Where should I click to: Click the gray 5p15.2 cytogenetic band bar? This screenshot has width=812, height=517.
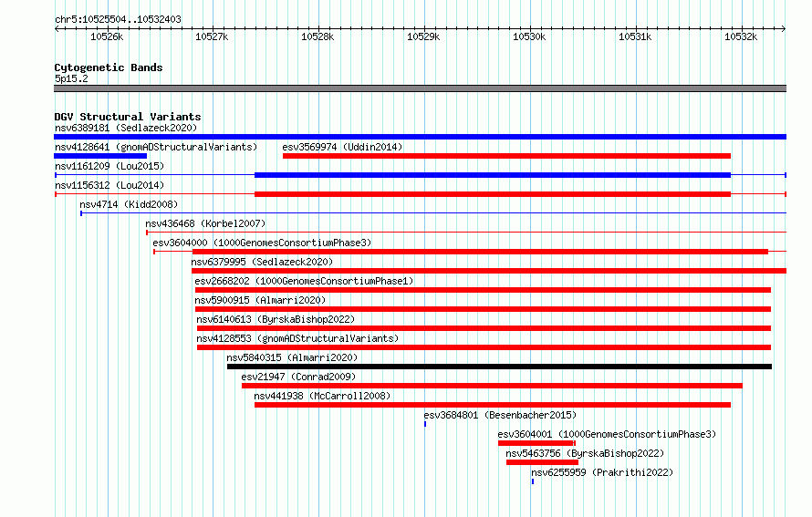420,88
